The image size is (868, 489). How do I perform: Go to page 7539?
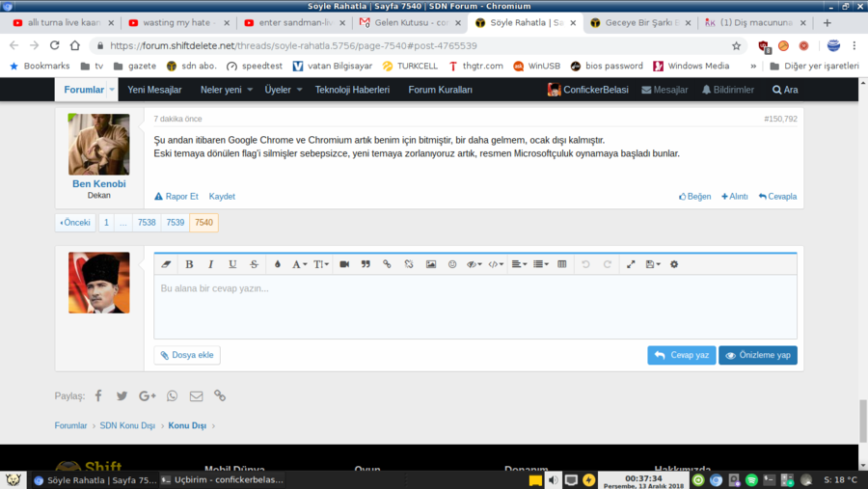point(175,222)
